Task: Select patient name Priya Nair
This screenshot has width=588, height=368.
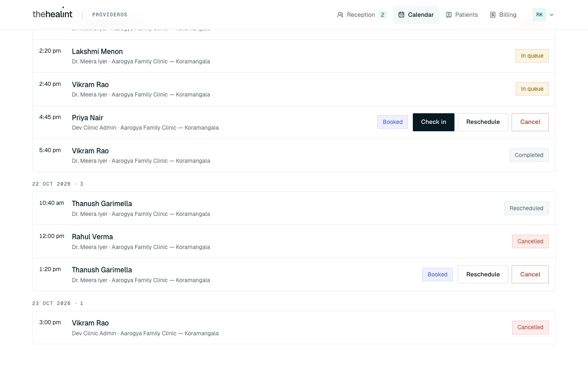Action: tap(87, 118)
